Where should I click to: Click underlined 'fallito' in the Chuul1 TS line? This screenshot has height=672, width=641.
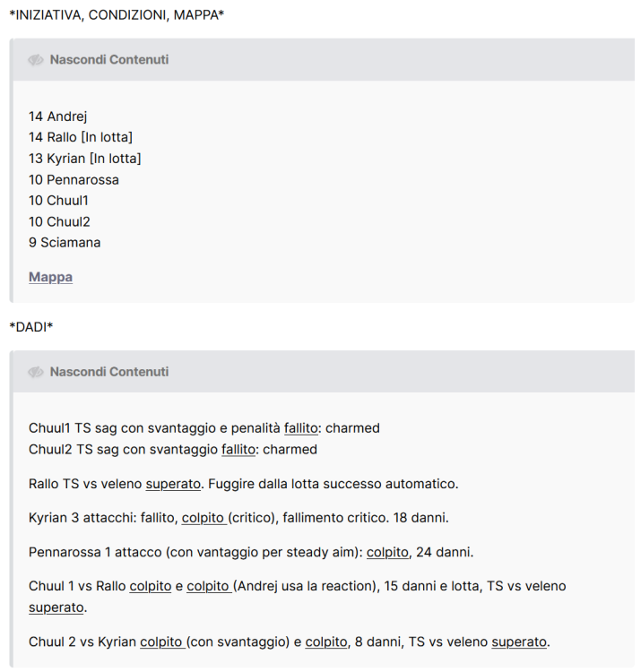[301, 428]
